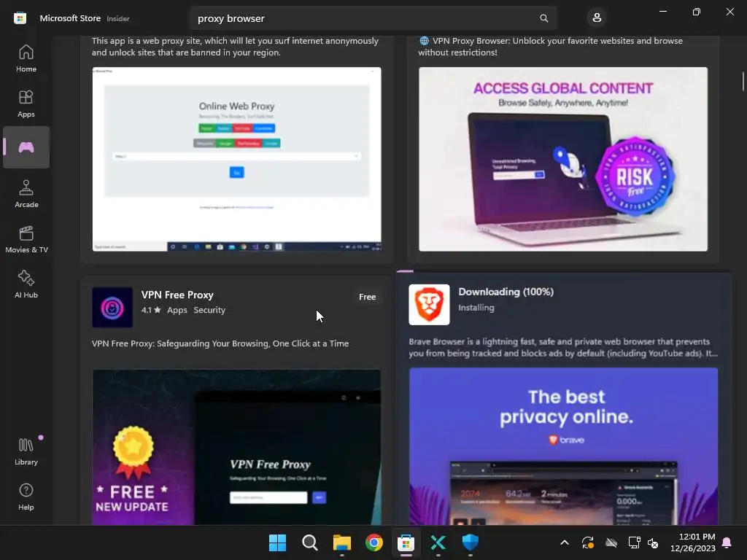Open File Explorer from the taskbar
Image resolution: width=747 pixels, height=560 pixels.
click(x=342, y=542)
